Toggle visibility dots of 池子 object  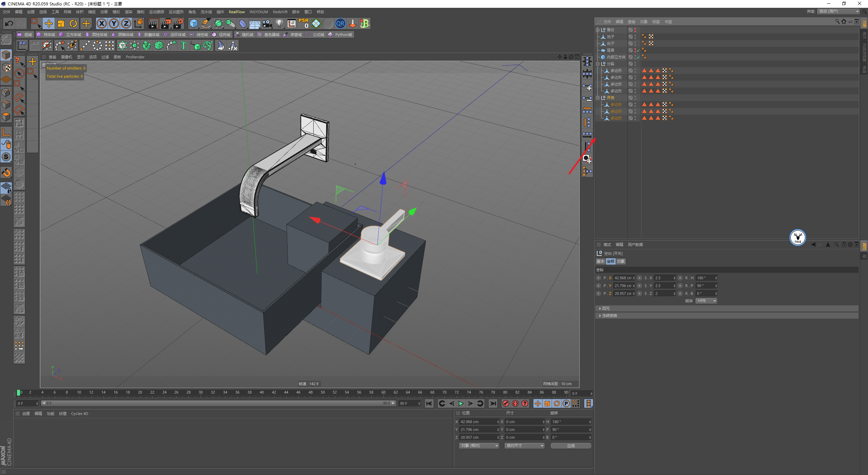point(635,37)
